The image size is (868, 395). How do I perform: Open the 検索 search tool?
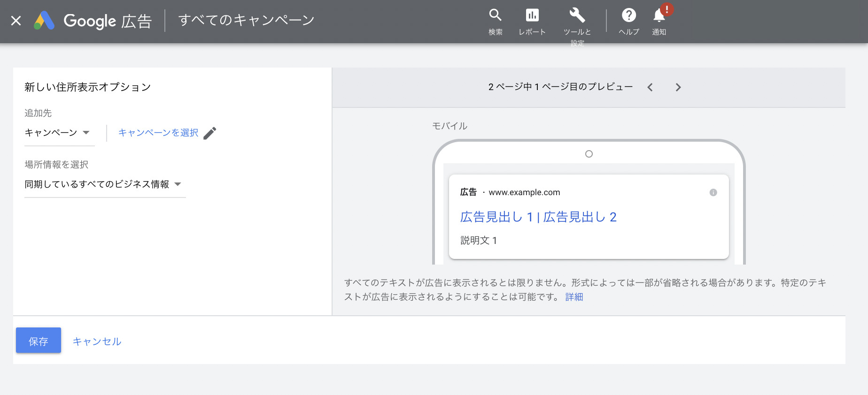(495, 22)
